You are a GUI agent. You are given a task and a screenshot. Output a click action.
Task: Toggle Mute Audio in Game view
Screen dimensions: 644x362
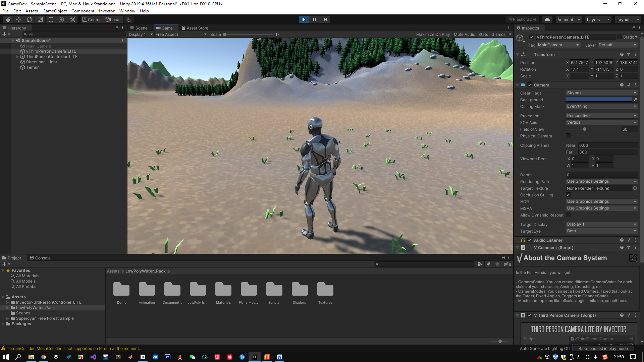pyautogui.click(x=464, y=34)
